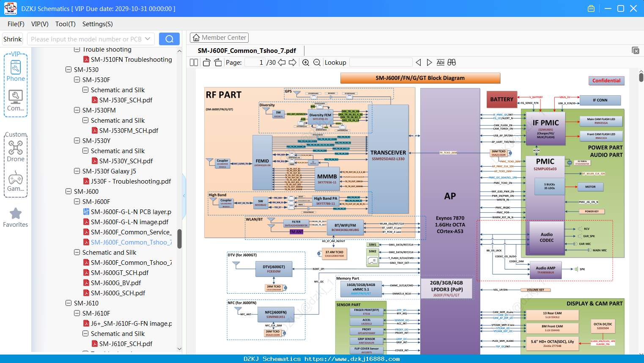This screenshot has width=644, height=363.
Task: Click the file tree scrollbar thumb
Action: coord(179,239)
